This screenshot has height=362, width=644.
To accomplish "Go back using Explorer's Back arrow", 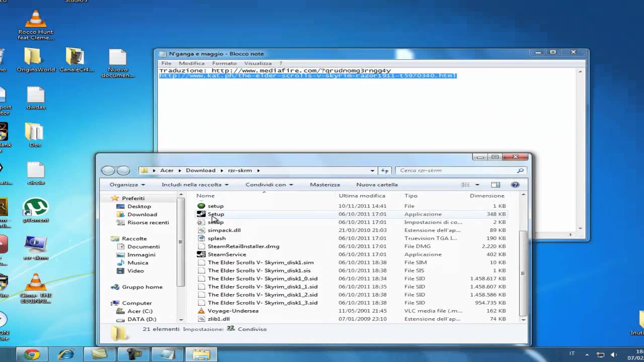I will (x=108, y=170).
